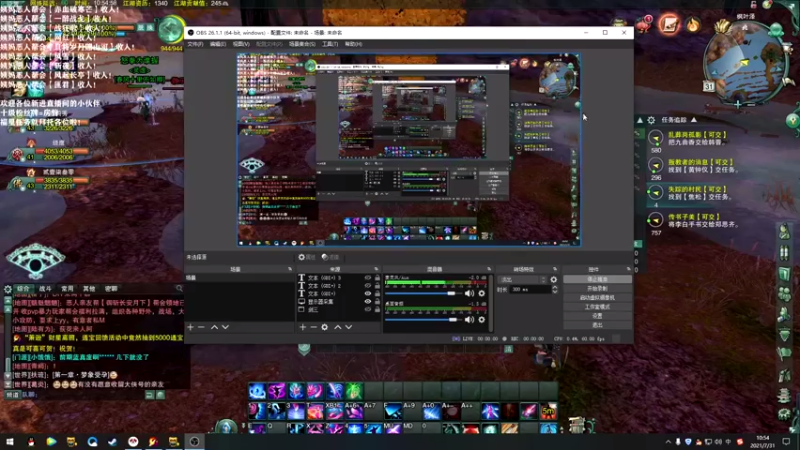Add a new scene with the plus icon in Scenes panel
The width and height of the screenshot is (800, 450).
click(190, 327)
